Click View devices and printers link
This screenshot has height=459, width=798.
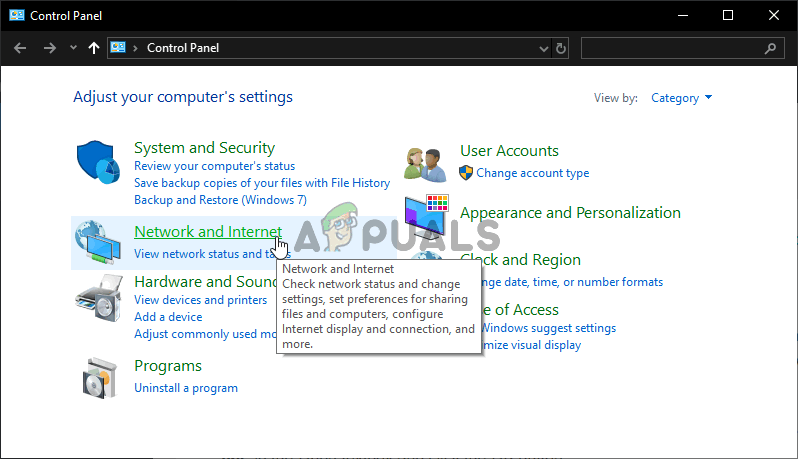click(201, 300)
